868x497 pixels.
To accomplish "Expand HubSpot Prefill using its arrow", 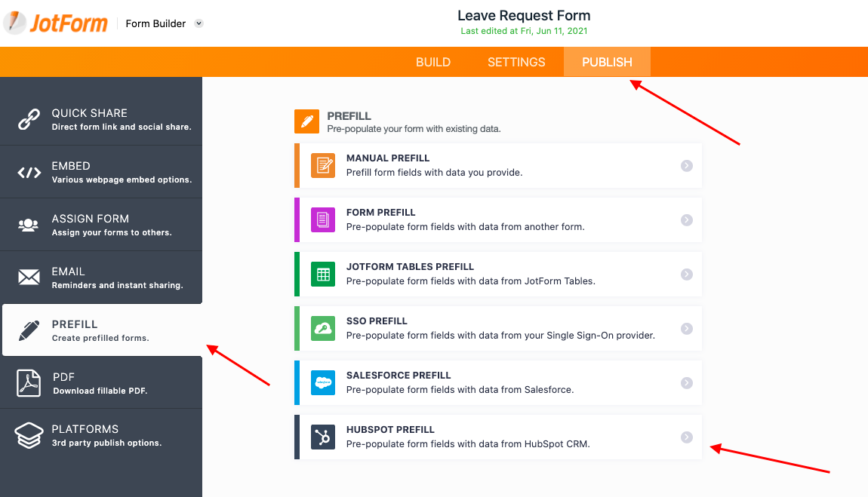I will (x=686, y=437).
